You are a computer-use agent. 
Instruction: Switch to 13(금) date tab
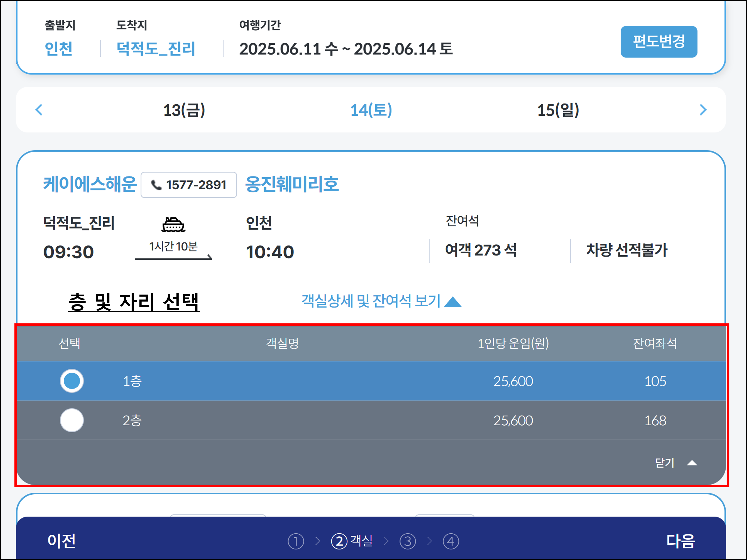(184, 110)
